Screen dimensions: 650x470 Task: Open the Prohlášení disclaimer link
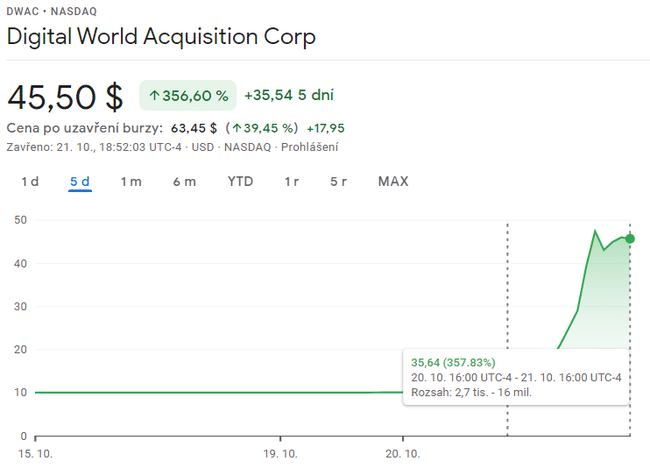[308, 147]
